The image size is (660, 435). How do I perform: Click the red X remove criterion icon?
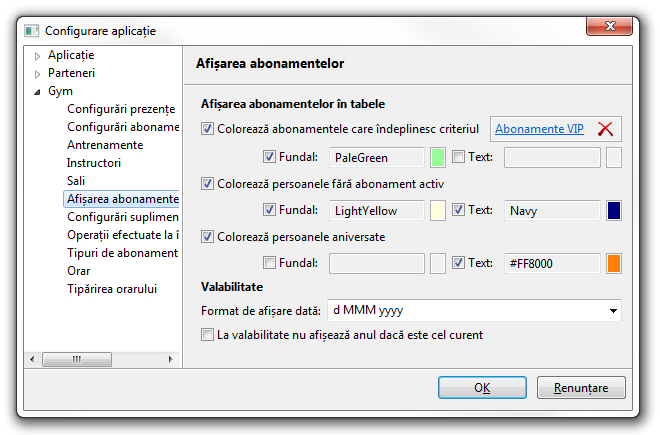pos(605,129)
